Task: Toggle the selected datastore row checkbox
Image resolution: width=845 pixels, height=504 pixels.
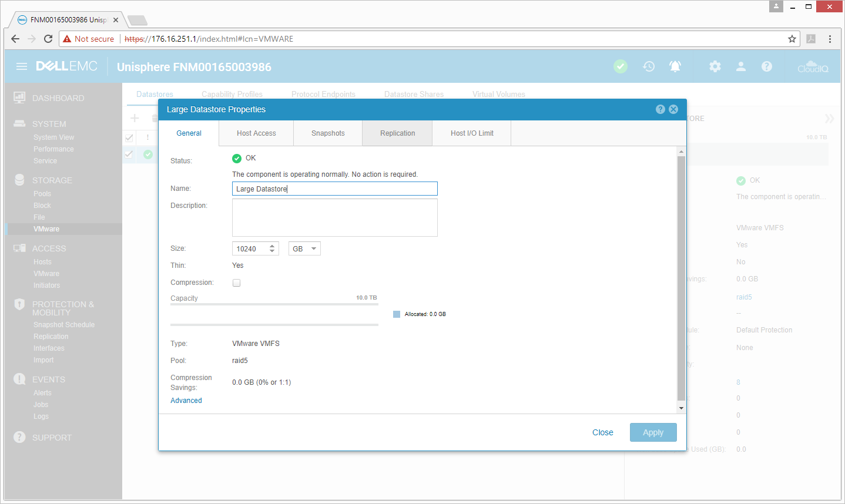Action: pyautogui.click(x=129, y=154)
